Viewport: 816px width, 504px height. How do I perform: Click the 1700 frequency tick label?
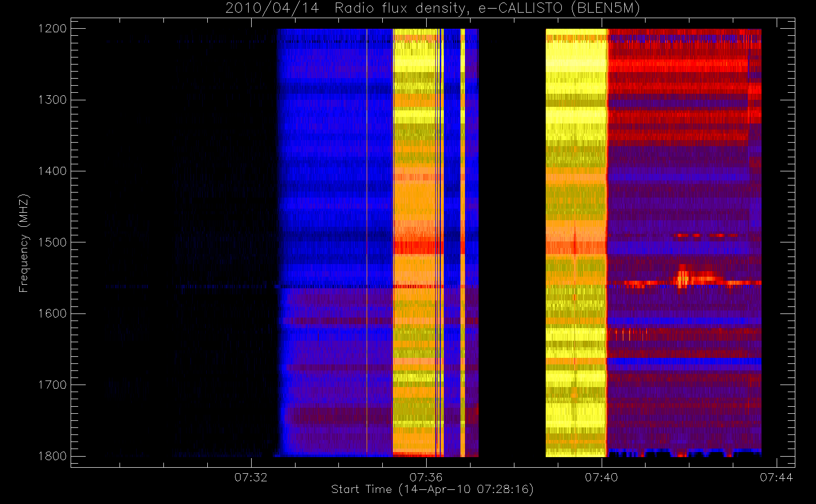[52, 385]
